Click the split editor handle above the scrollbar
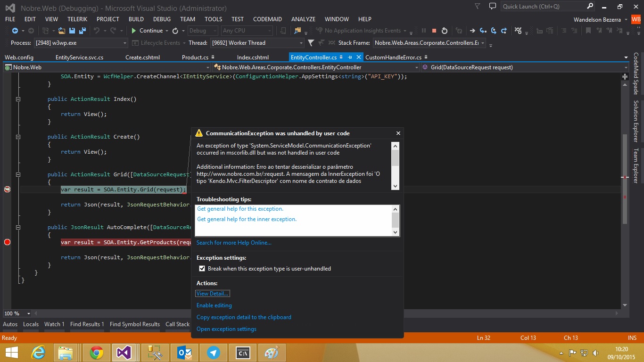Screen dimensions: 644x362 pyautogui.click(x=625, y=76)
